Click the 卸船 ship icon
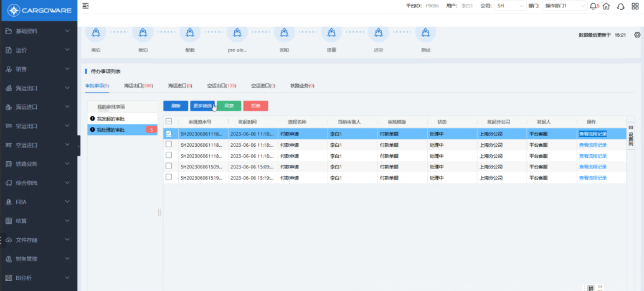The height and width of the screenshot is (291, 644). [x=284, y=32]
